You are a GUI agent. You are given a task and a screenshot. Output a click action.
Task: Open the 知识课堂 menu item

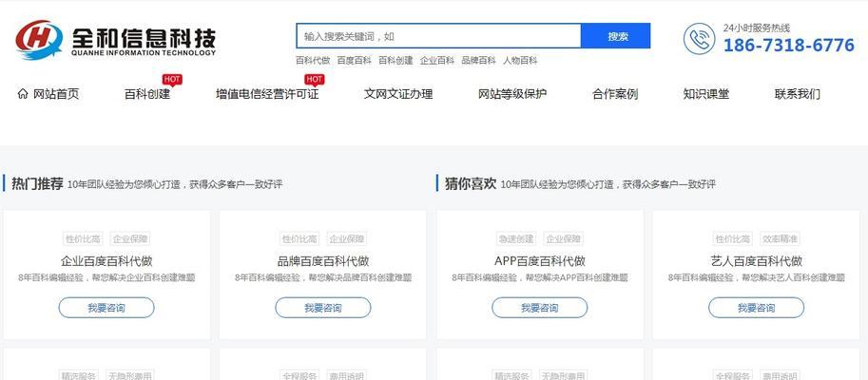tap(705, 94)
